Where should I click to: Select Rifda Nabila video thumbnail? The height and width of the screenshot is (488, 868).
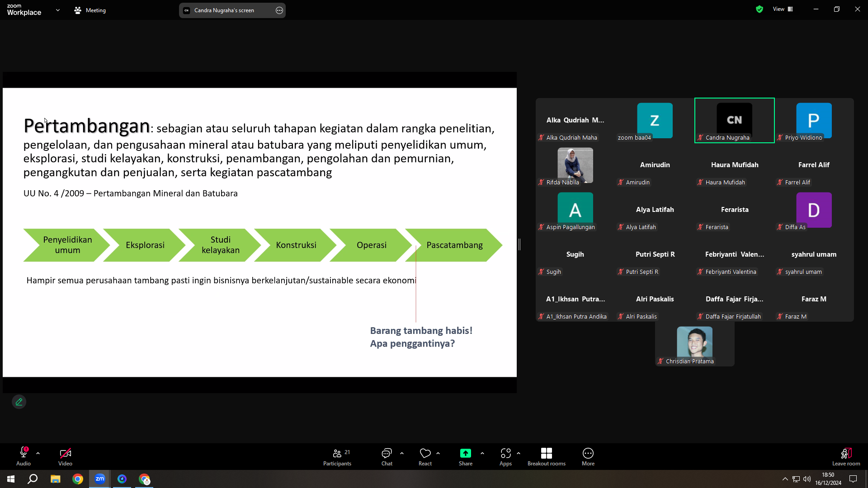click(x=575, y=165)
